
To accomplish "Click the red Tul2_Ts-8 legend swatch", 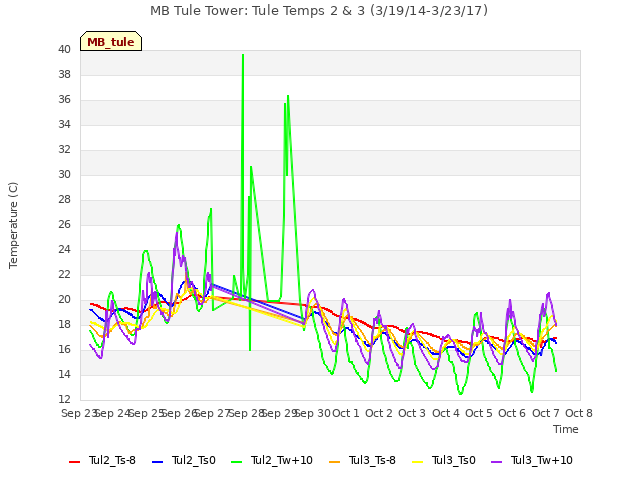I will [74, 462].
